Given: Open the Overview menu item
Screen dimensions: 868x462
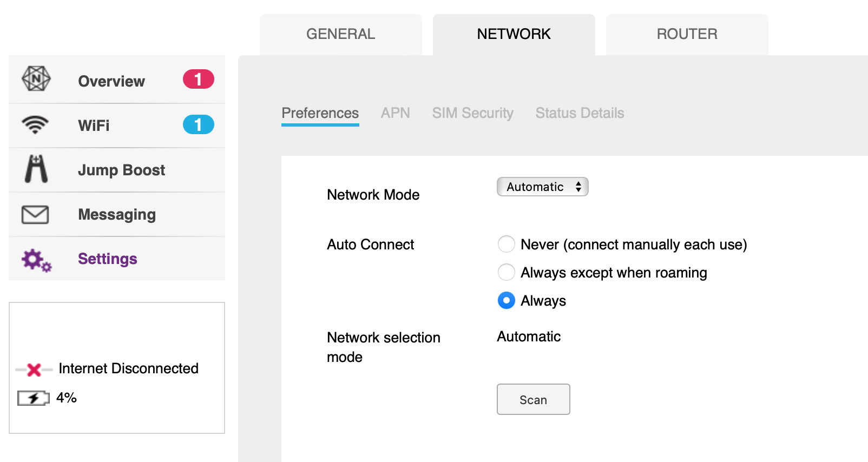Looking at the screenshot, I should tap(117, 80).
